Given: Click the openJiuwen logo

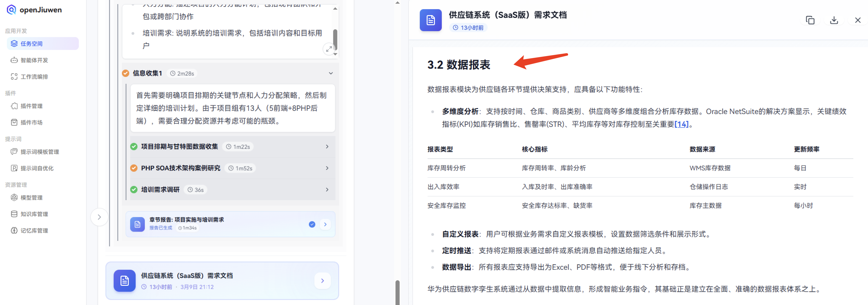Looking at the screenshot, I should [x=34, y=10].
